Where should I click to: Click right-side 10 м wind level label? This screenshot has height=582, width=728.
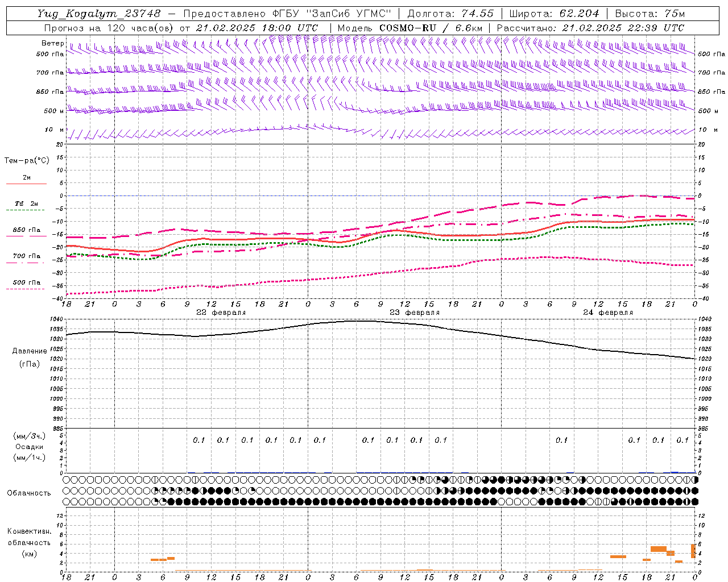[707, 130]
